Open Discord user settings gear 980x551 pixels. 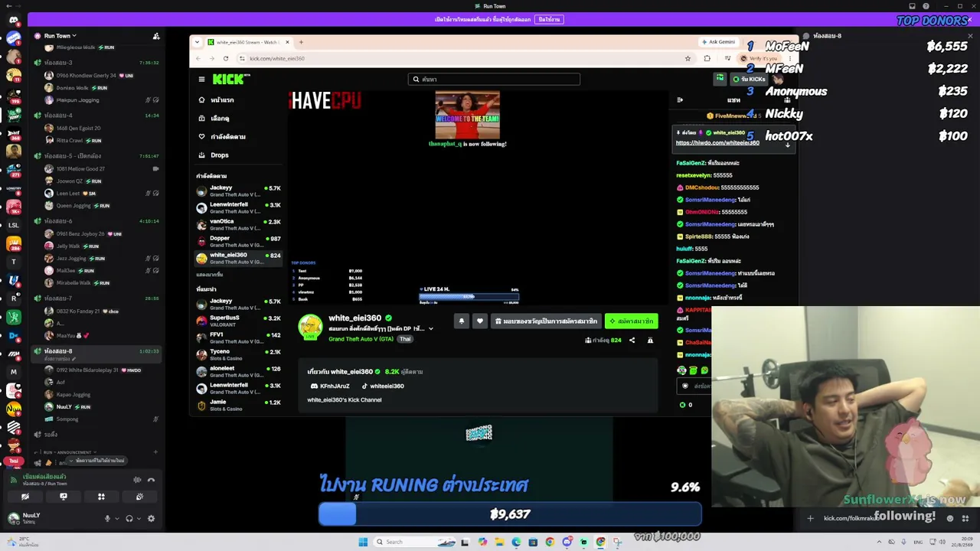pos(151,519)
